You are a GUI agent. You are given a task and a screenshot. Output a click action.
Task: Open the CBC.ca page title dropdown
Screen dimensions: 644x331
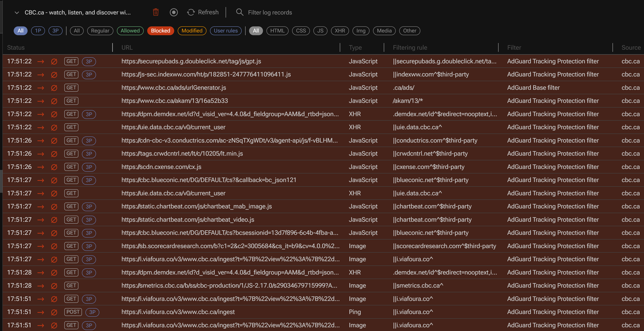pyautogui.click(x=77, y=13)
